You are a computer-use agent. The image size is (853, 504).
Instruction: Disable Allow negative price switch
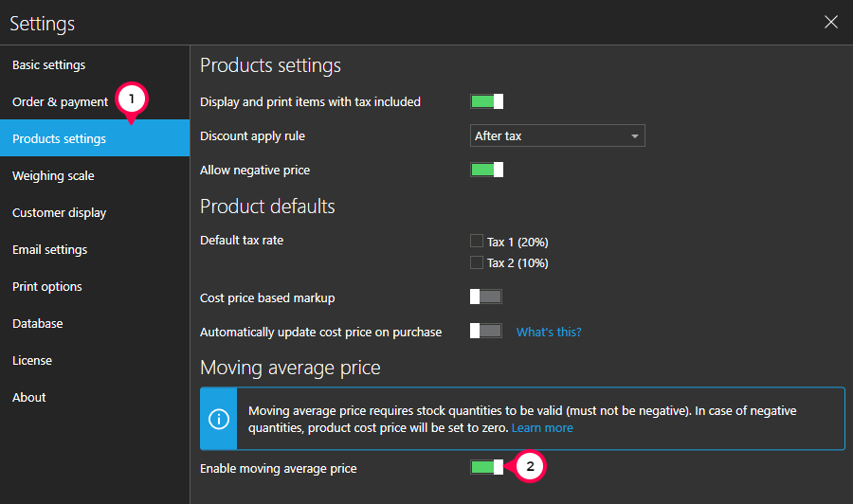[x=486, y=170]
